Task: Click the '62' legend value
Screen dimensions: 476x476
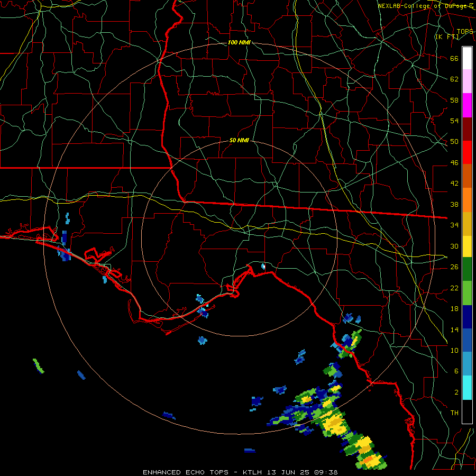Action: pyautogui.click(x=454, y=79)
